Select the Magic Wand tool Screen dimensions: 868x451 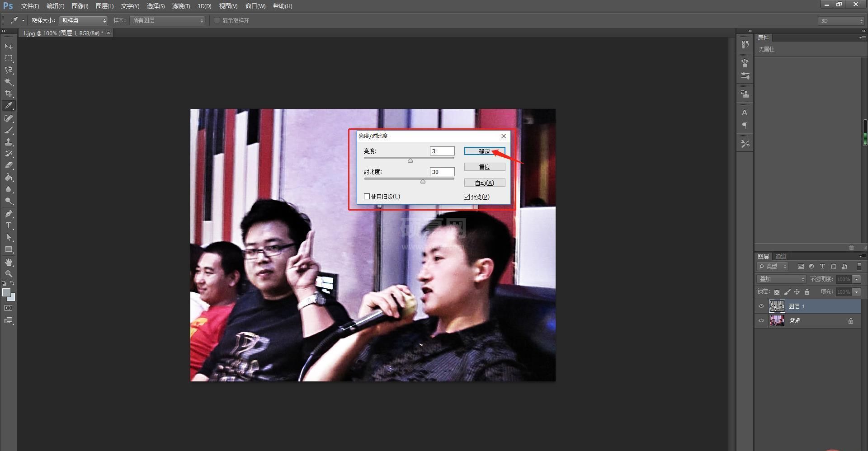pyautogui.click(x=9, y=82)
